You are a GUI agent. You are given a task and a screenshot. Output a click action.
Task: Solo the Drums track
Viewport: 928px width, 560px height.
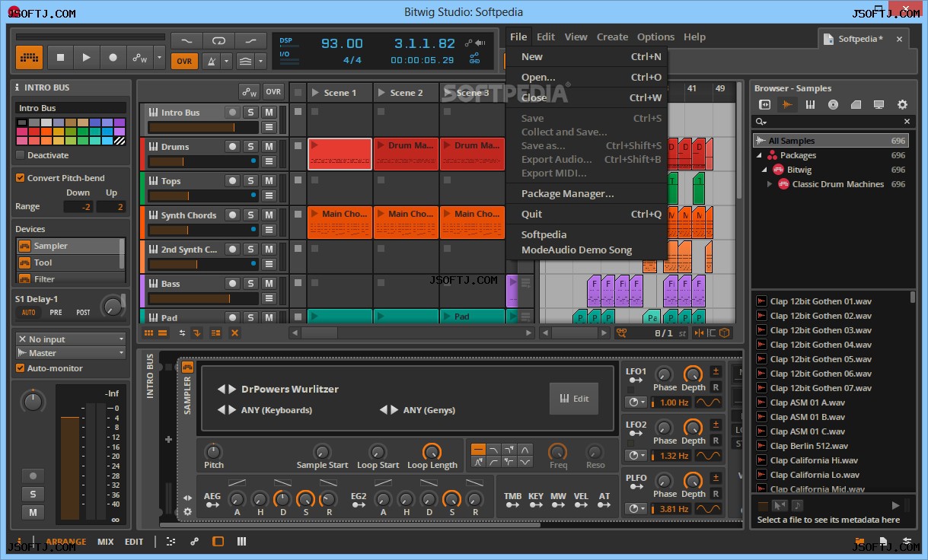pos(250,146)
